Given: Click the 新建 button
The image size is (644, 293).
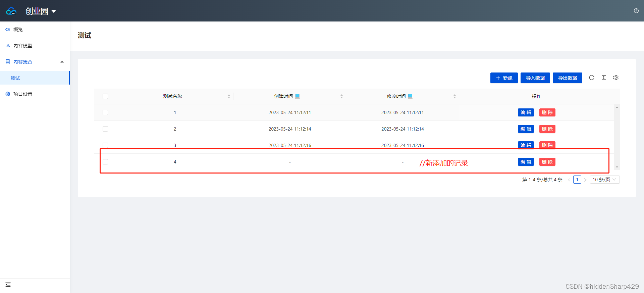Looking at the screenshot, I should pyautogui.click(x=504, y=78).
